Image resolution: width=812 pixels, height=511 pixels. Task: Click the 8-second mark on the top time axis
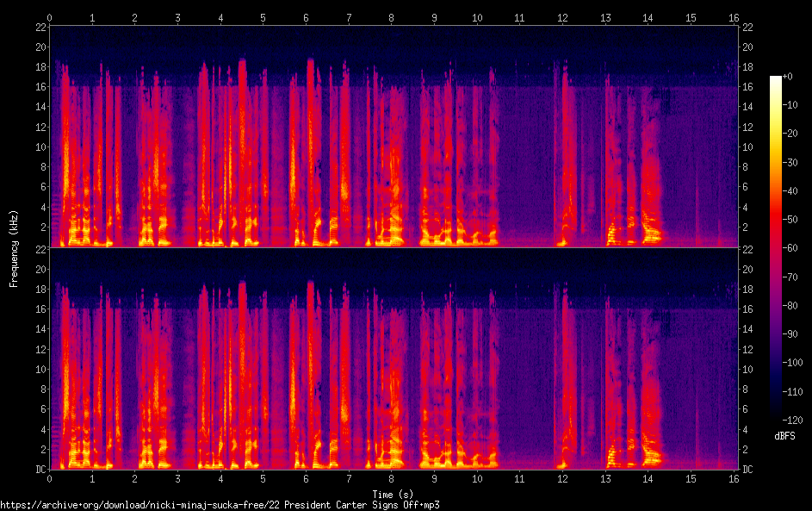point(392,17)
